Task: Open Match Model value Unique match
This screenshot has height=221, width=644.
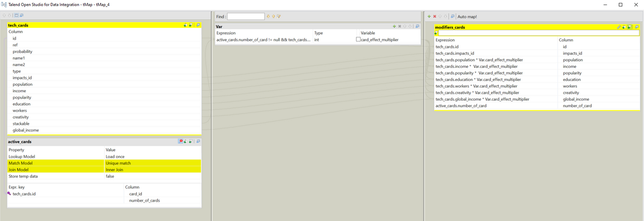Action: (x=152, y=163)
